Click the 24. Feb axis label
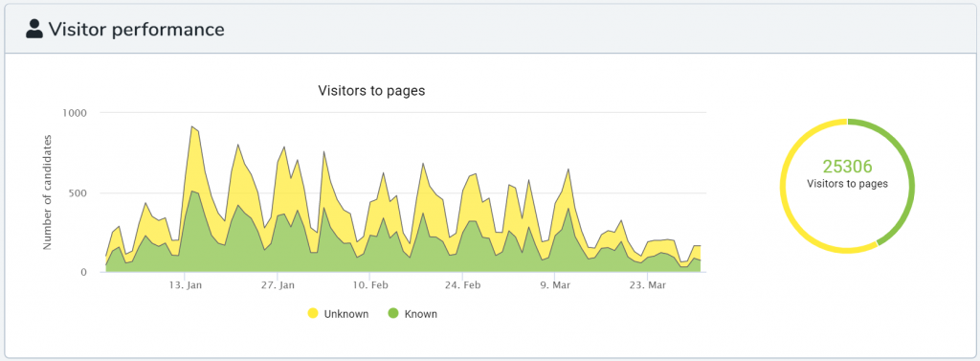 [x=463, y=285]
